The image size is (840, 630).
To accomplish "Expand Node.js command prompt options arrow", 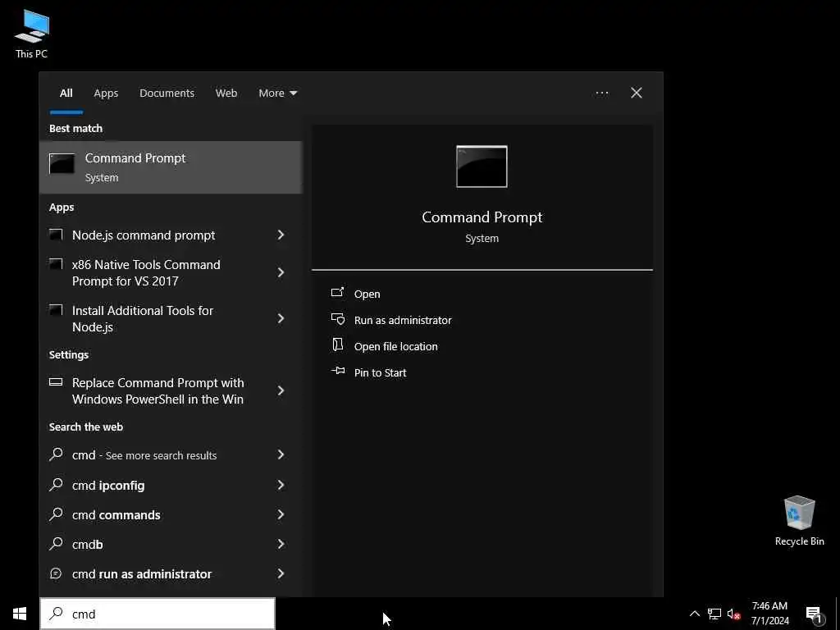I will (281, 235).
